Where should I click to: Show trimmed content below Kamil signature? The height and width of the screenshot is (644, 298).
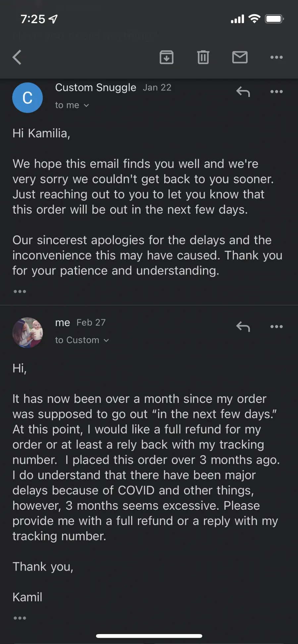(x=20, y=618)
